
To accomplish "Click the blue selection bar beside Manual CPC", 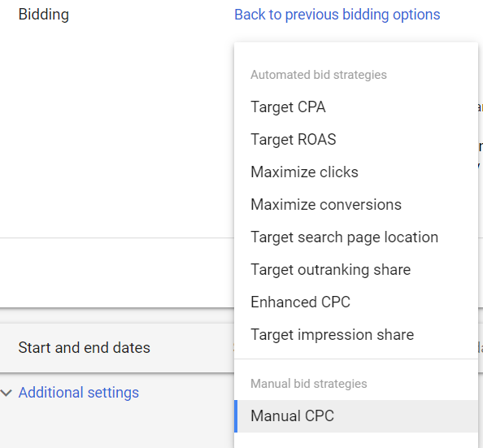I will 236,416.
